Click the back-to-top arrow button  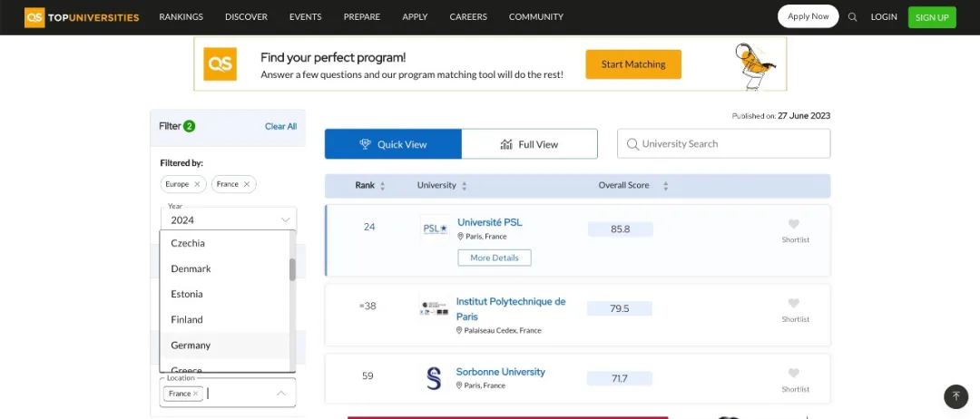(955, 396)
